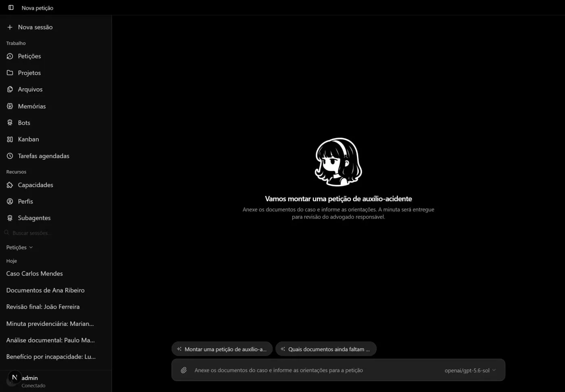This screenshot has height=392, width=565.
Task: Click the Buscar sessões search field
Action: point(56,233)
